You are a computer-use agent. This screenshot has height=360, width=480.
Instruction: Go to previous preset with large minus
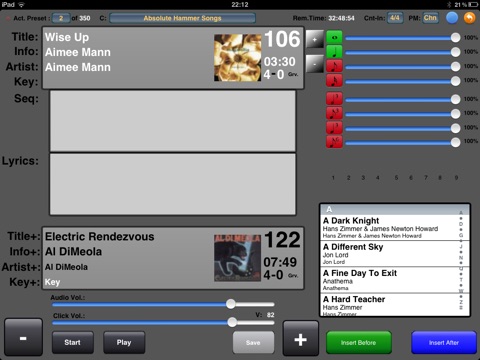23,337
